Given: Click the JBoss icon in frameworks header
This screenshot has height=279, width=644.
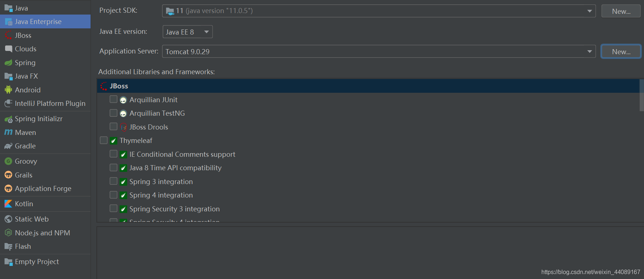Looking at the screenshot, I should click(x=104, y=86).
